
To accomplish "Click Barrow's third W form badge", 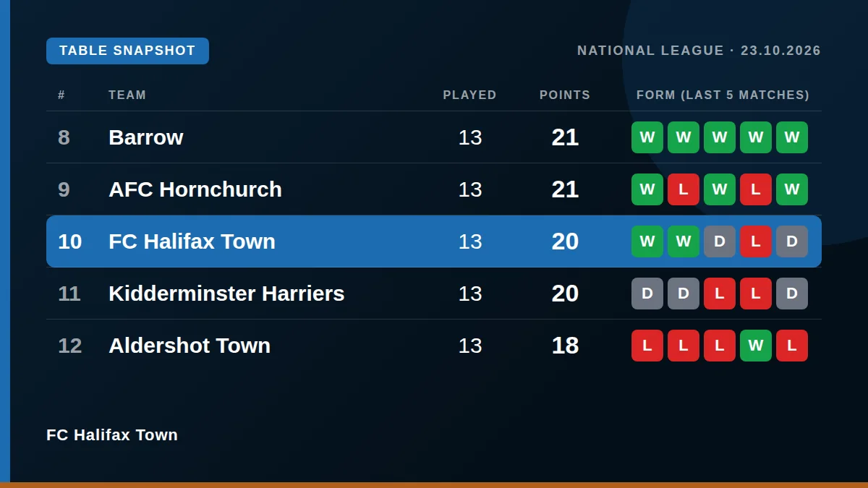I will coord(720,137).
